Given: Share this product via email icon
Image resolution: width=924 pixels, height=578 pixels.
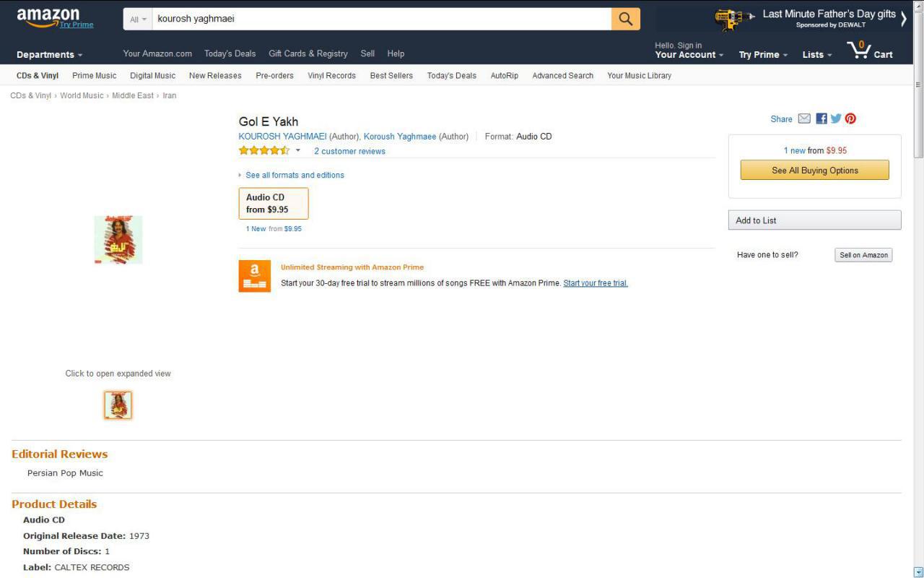Looking at the screenshot, I should [x=804, y=118].
